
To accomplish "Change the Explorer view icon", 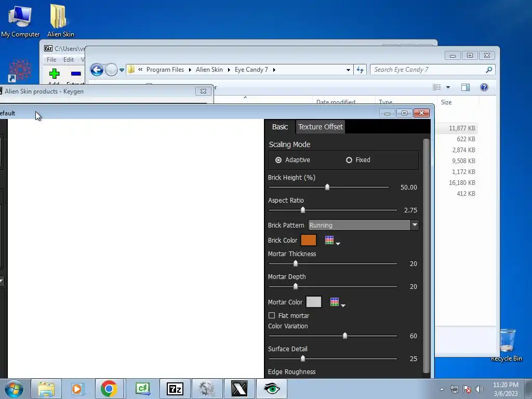I will 436,87.
